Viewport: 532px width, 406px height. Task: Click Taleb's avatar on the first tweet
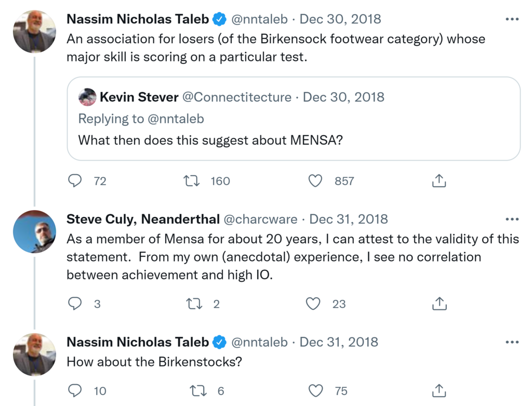click(35, 32)
